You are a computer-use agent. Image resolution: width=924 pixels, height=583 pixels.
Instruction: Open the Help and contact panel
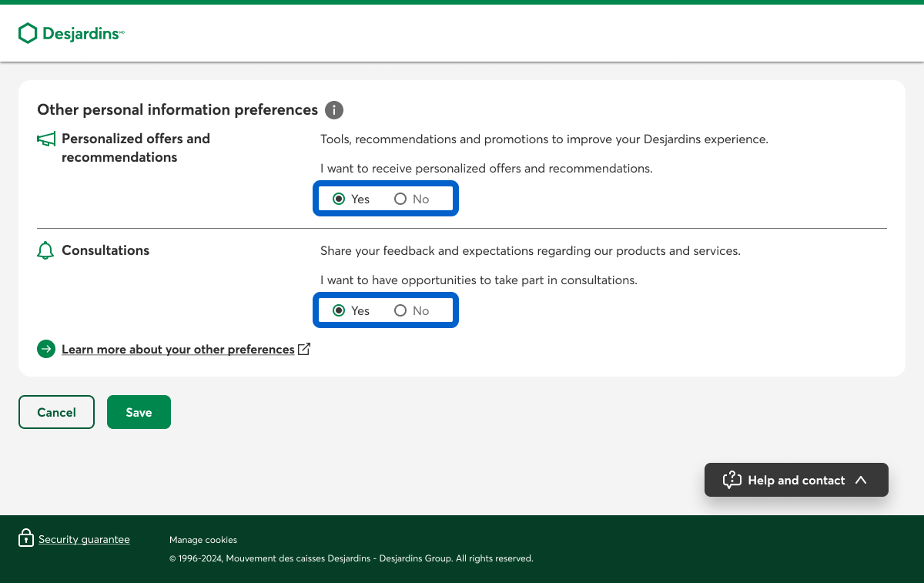click(x=795, y=480)
